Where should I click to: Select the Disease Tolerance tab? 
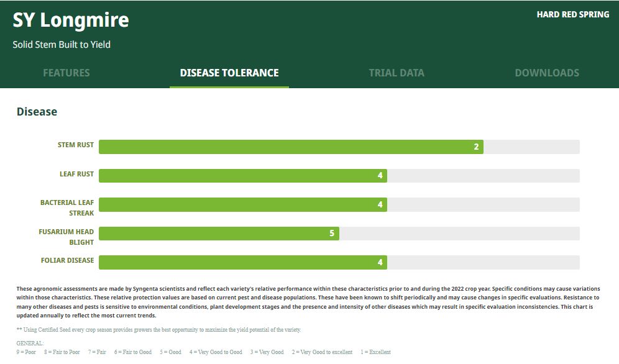tap(229, 73)
